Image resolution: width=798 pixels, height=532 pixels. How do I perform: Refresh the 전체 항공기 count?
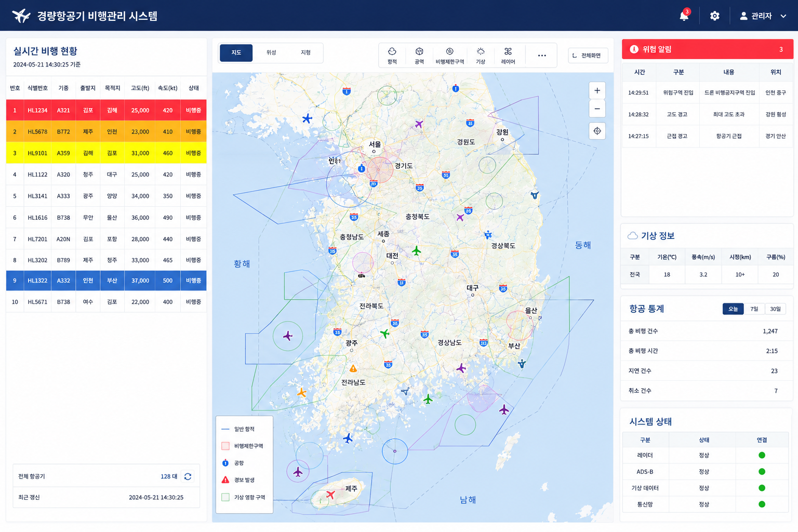point(188,476)
